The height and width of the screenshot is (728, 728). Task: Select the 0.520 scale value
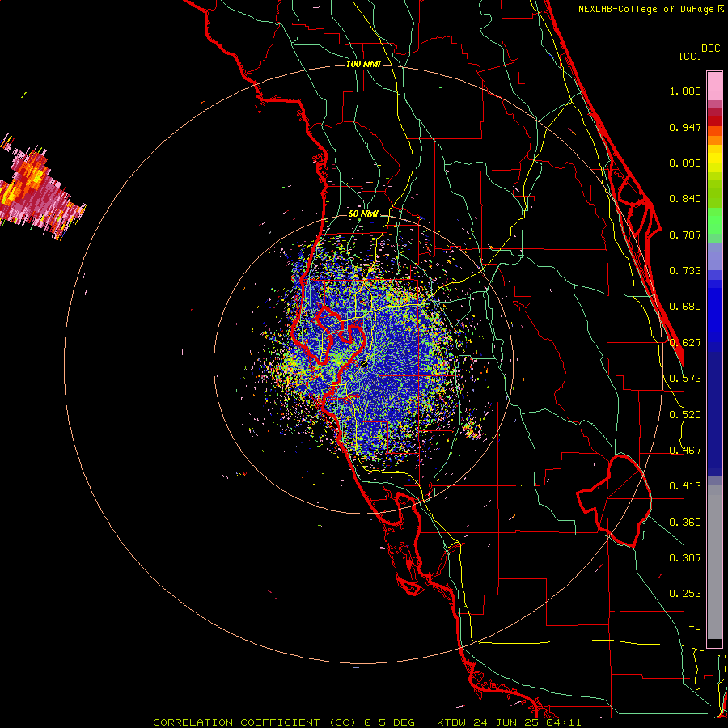click(x=685, y=415)
